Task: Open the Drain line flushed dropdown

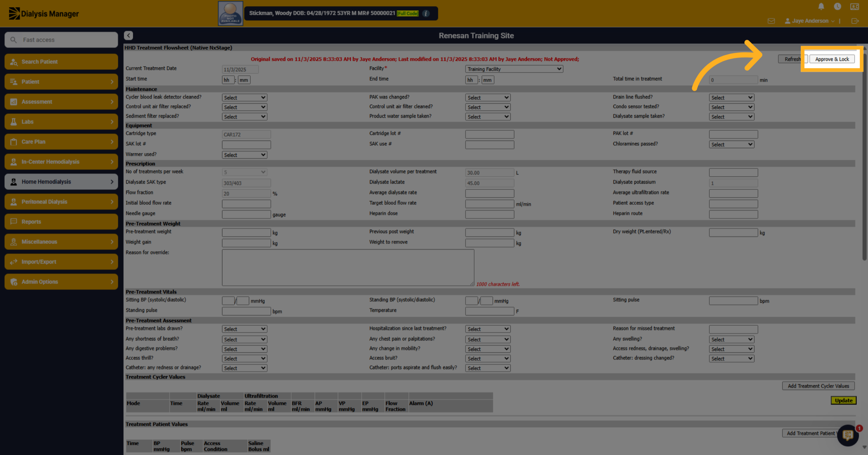Action: click(x=732, y=98)
